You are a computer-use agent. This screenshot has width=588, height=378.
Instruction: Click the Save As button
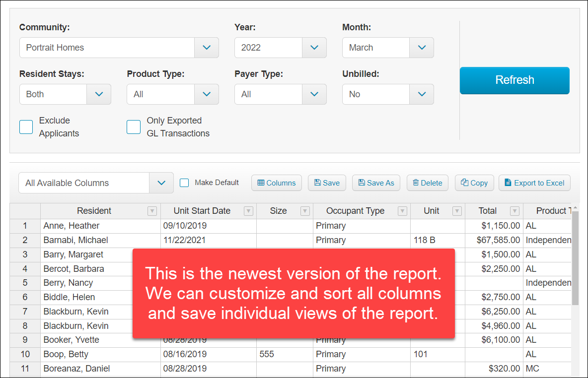376,183
